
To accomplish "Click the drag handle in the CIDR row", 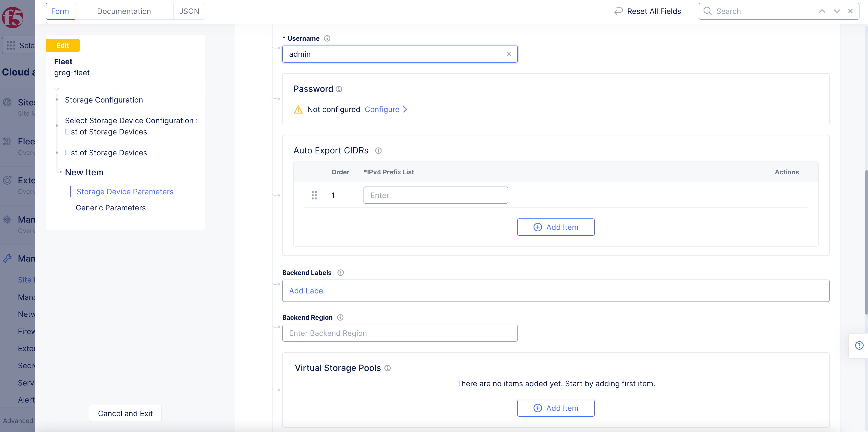I will [314, 195].
